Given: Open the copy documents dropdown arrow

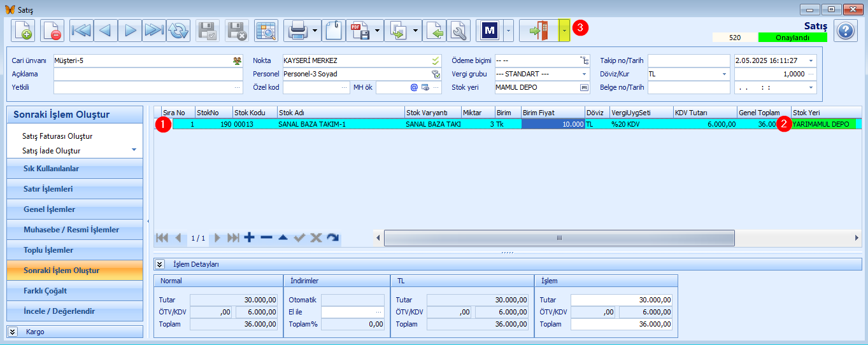Looking at the screenshot, I should (416, 30).
